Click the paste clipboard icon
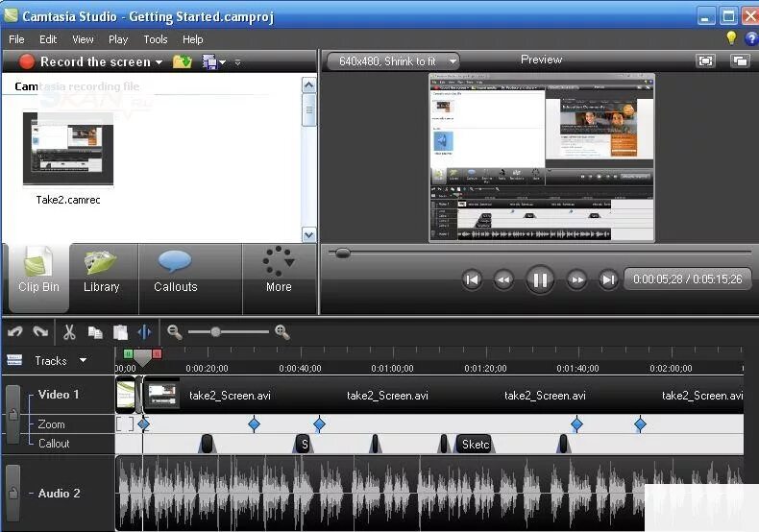759x532 pixels. (x=120, y=332)
